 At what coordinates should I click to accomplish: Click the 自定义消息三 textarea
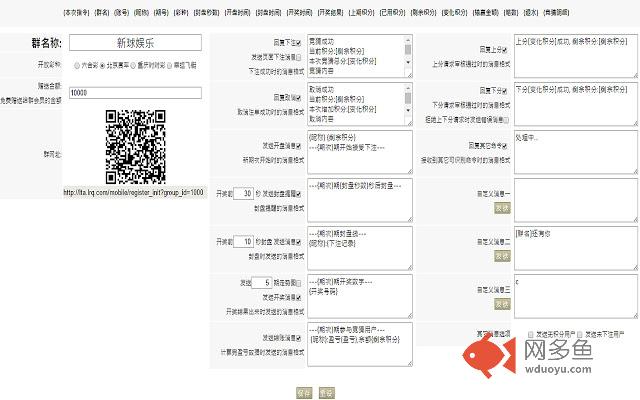pos(576,296)
